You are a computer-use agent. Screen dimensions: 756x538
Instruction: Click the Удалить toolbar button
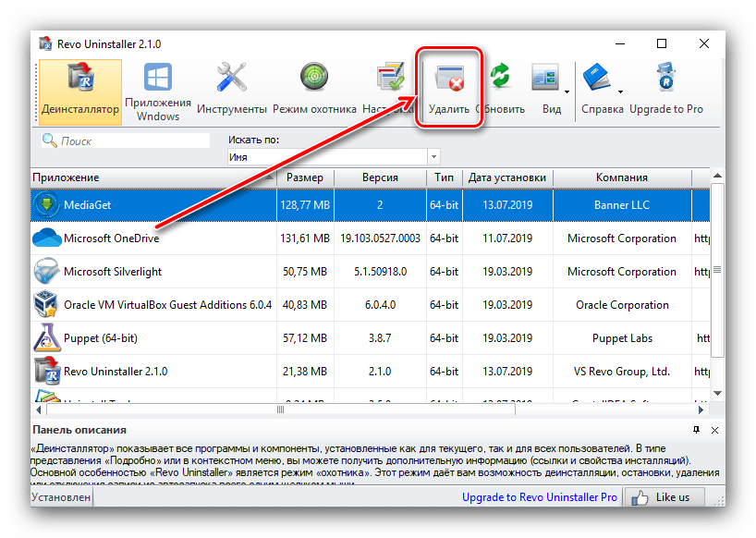pyautogui.click(x=449, y=90)
